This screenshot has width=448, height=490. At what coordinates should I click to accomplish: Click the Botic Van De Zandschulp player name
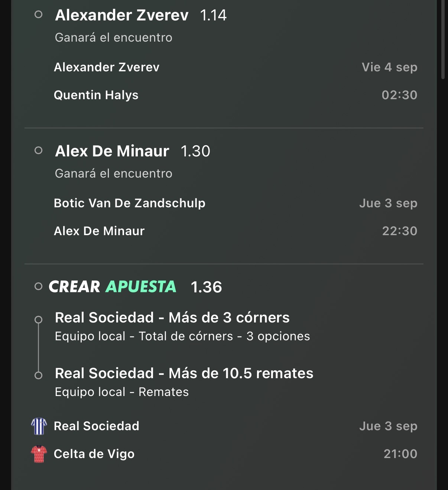click(130, 203)
